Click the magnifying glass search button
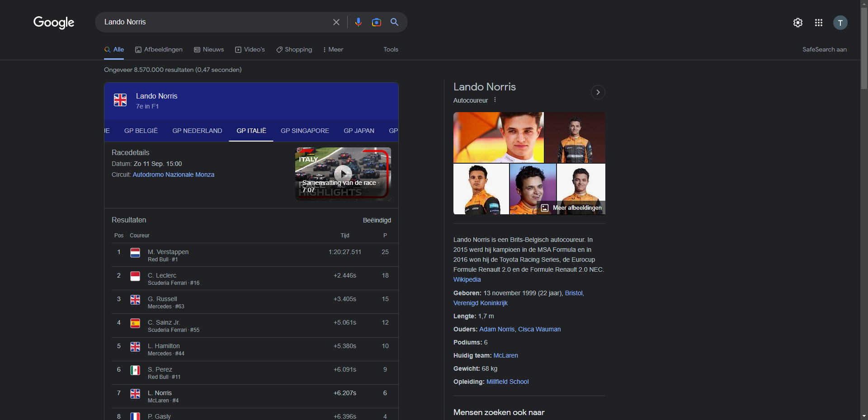 (x=394, y=22)
